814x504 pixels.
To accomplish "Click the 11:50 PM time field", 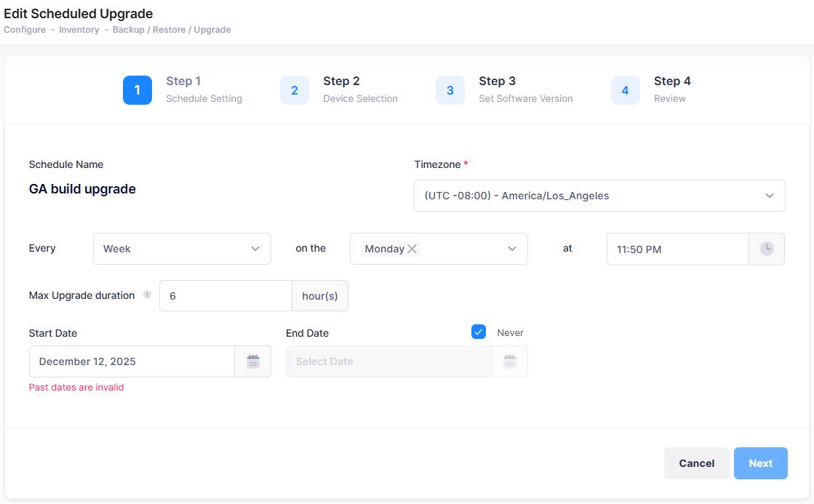I will click(677, 249).
